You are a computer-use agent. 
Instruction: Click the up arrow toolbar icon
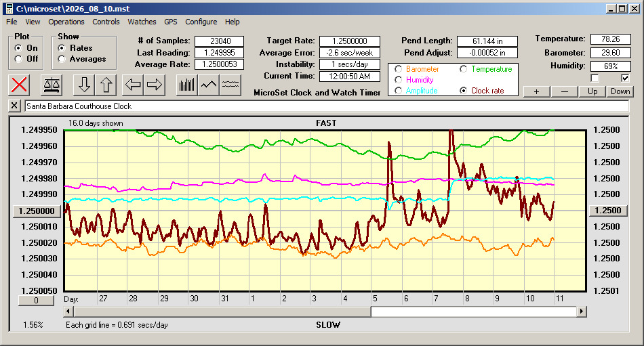(106, 85)
